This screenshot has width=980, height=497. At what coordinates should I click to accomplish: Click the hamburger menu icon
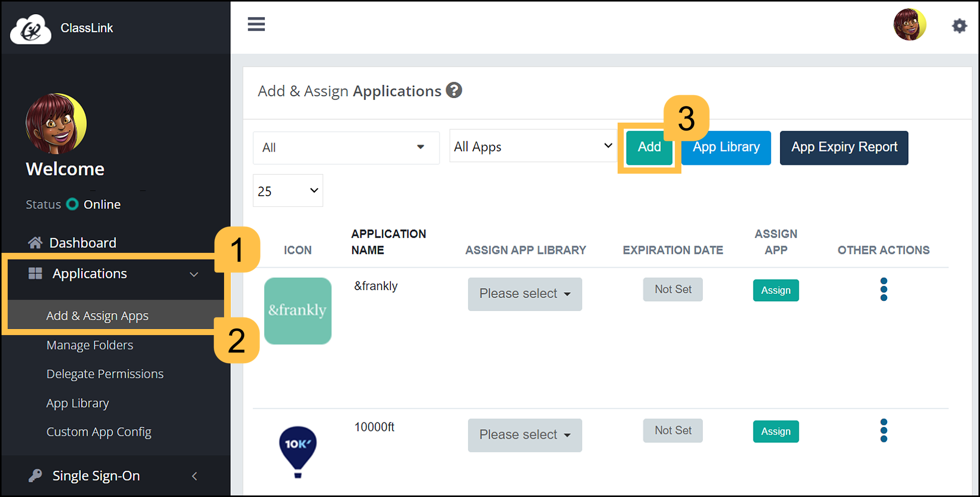[256, 24]
